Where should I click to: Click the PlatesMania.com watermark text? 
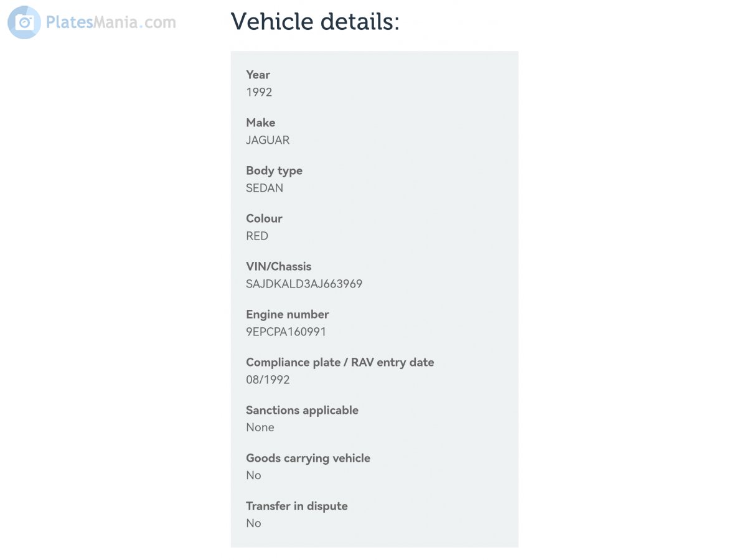tap(111, 23)
